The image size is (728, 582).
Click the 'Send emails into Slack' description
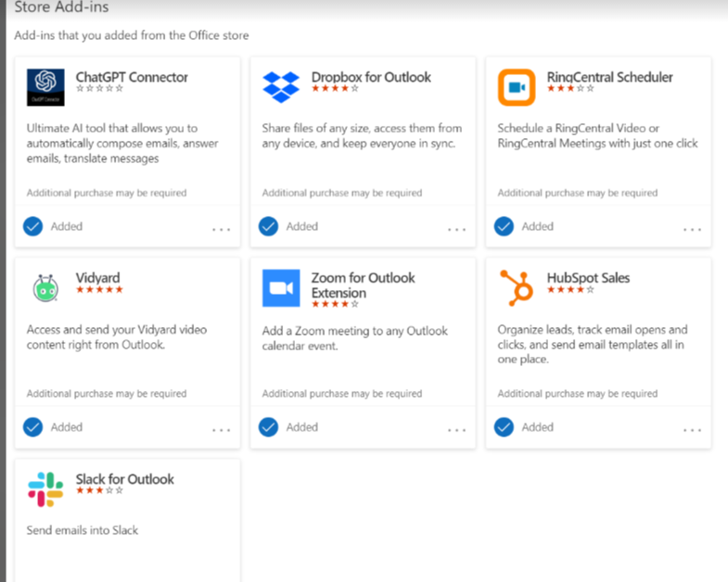point(83,530)
